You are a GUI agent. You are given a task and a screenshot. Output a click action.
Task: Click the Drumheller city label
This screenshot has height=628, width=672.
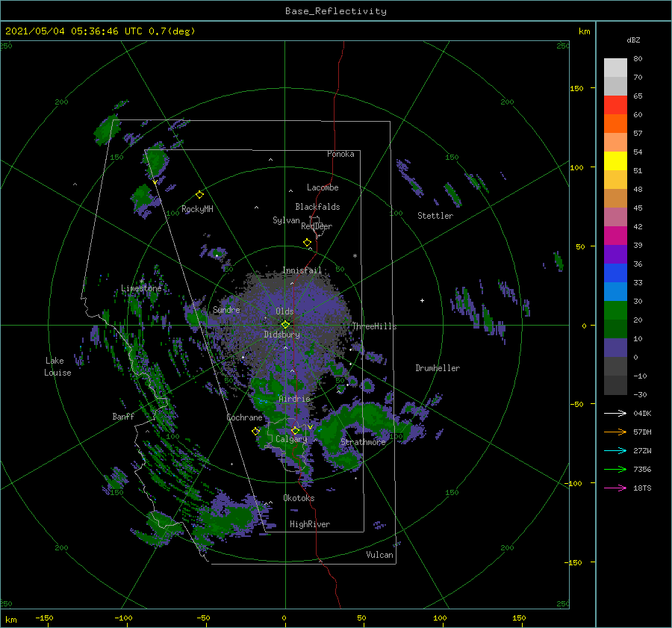438,368
